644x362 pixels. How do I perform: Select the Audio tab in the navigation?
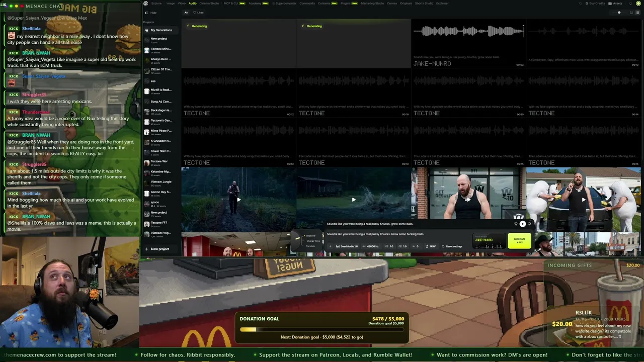(x=193, y=4)
